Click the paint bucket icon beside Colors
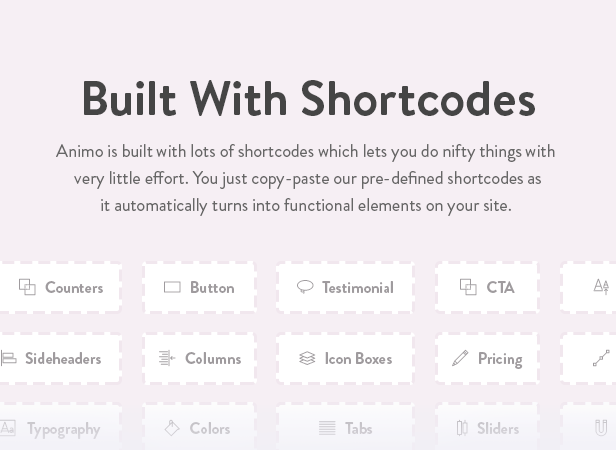The height and width of the screenshot is (450, 616). coord(172,428)
